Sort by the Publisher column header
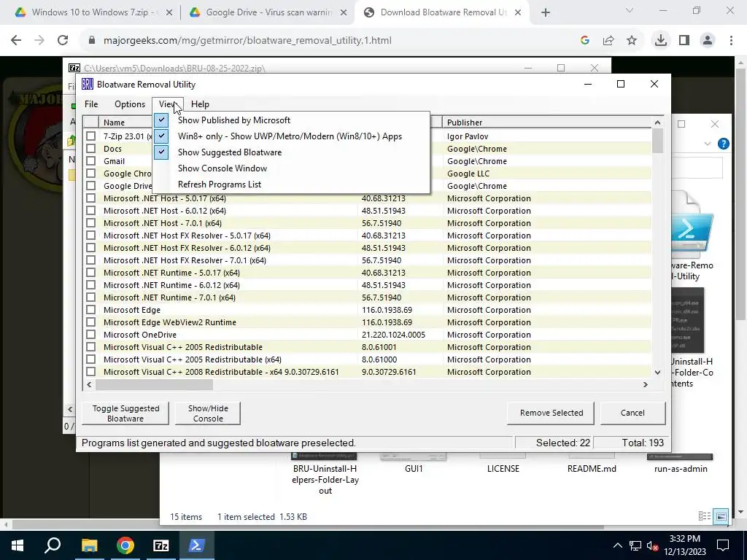747x560 pixels. 547,122
